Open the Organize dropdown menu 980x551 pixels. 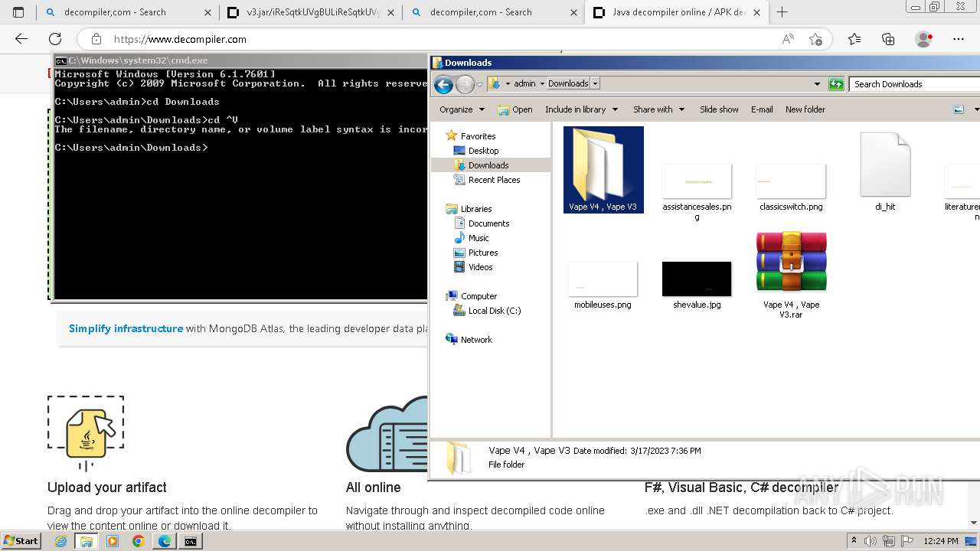pos(462,109)
